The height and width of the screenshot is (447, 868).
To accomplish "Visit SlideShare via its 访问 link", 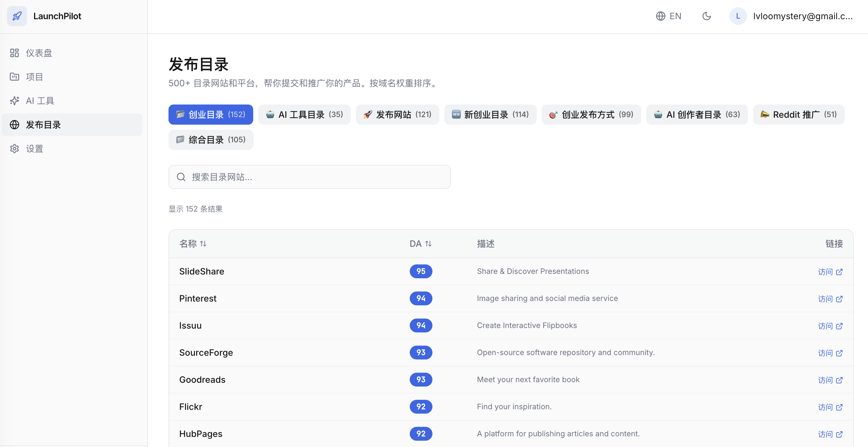I will [830, 272].
